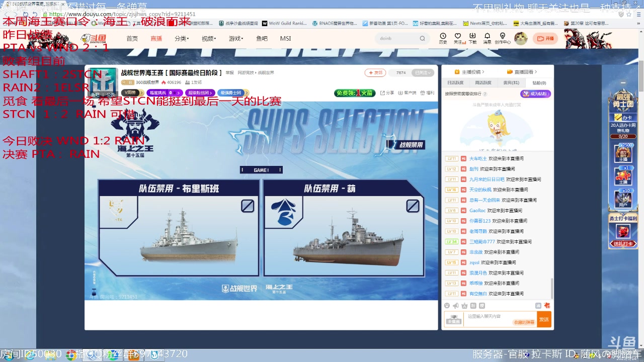This screenshot has height=362, width=644.
Task: Switch to the 钻粉(0) diamond fans tab
Action: point(539,83)
